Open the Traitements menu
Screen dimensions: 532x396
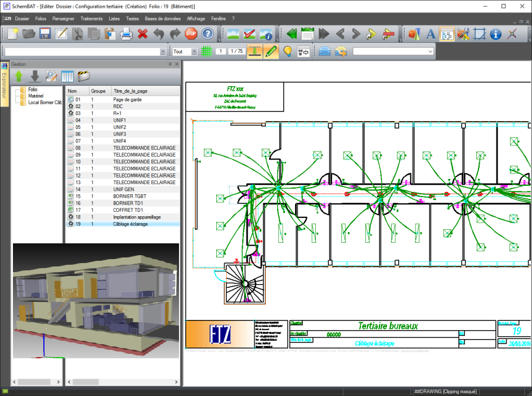[x=92, y=19]
